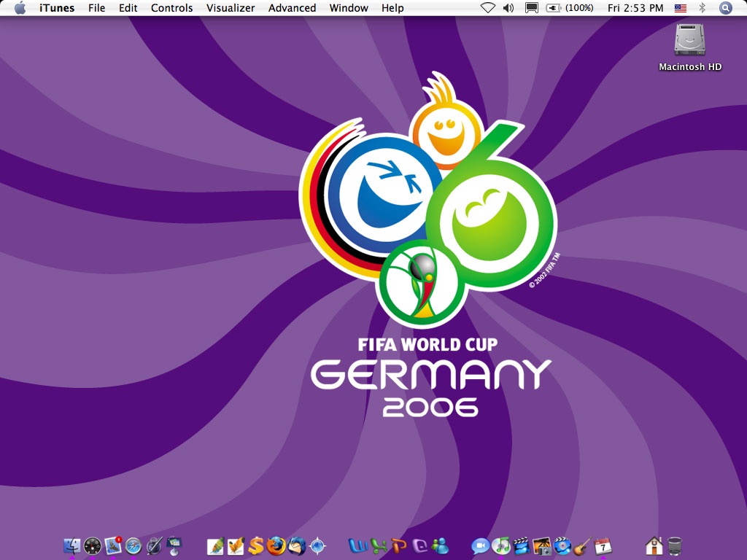Open the Apple menu
The height and width of the screenshot is (560, 747).
(20, 7)
